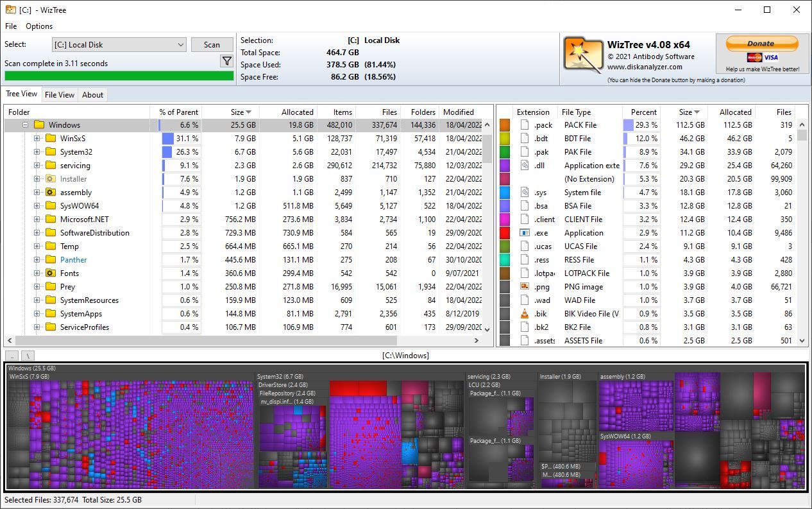Collapse the Windows folder tree node
The width and height of the screenshot is (812, 509).
coord(26,125)
